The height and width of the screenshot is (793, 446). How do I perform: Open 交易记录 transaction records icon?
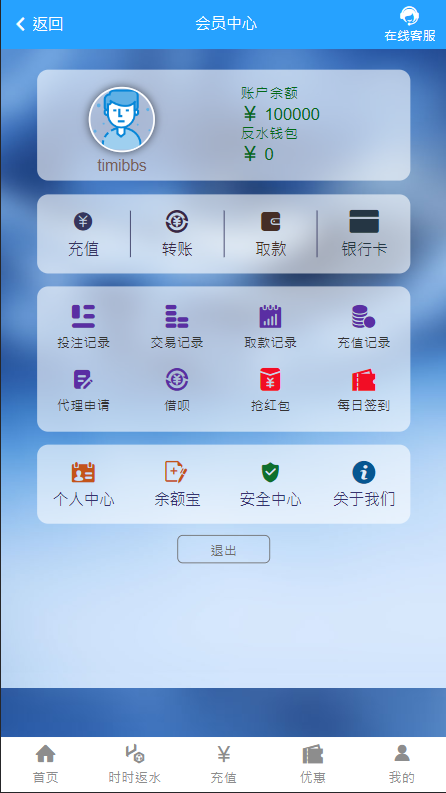[x=177, y=317]
